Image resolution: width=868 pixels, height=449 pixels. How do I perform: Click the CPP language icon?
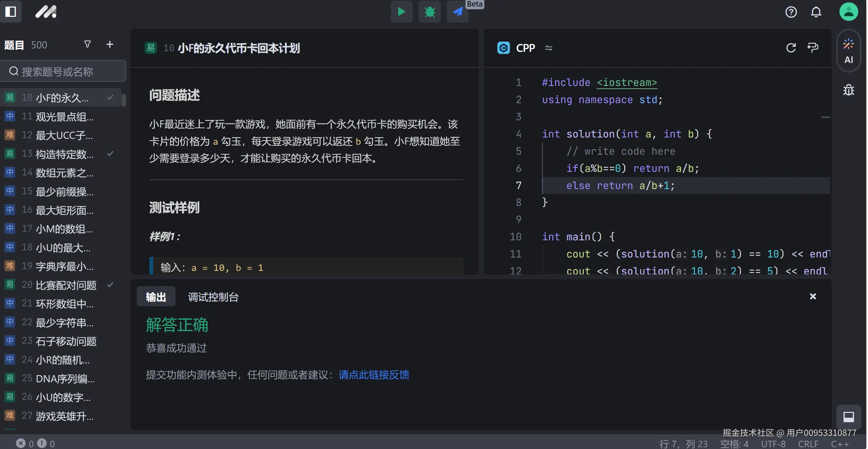tap(504, 48)
